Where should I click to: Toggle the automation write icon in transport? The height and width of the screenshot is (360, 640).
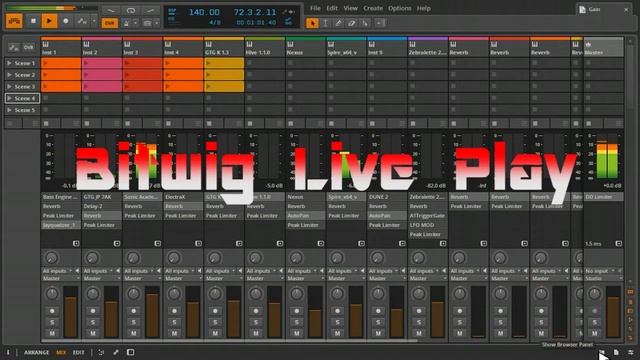tap(82, 21)
